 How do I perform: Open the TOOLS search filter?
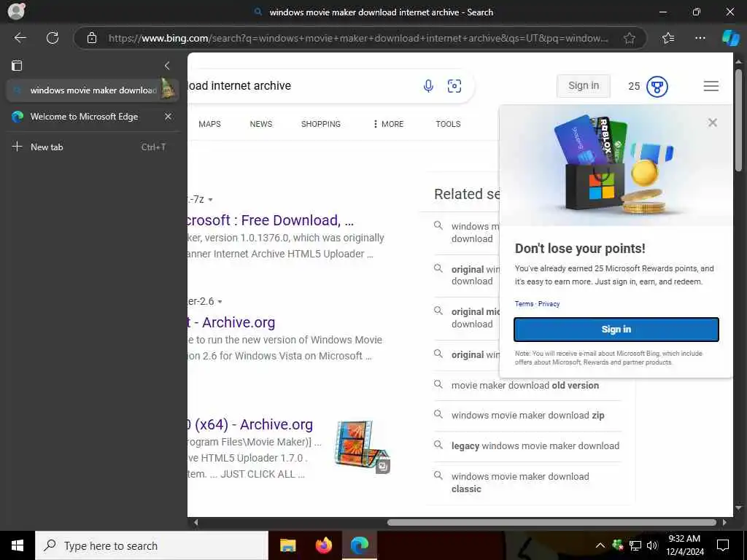pos(448,124)
